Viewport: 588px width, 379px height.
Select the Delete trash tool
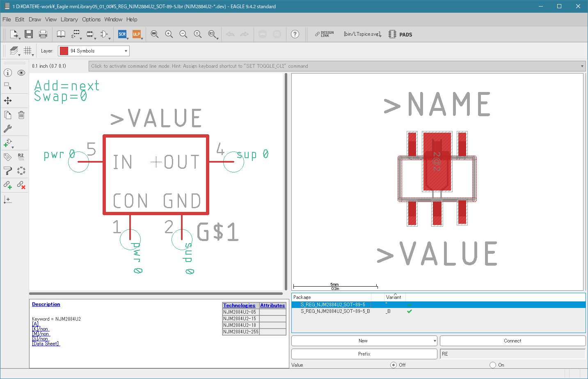click(21, 115)
